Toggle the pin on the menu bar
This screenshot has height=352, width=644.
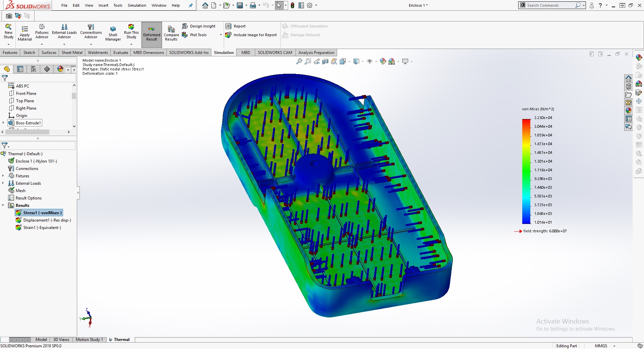(191, 5)
